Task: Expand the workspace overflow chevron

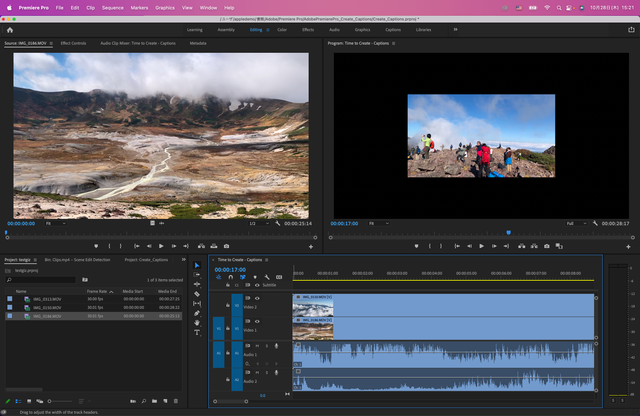Action: [456, 29]
